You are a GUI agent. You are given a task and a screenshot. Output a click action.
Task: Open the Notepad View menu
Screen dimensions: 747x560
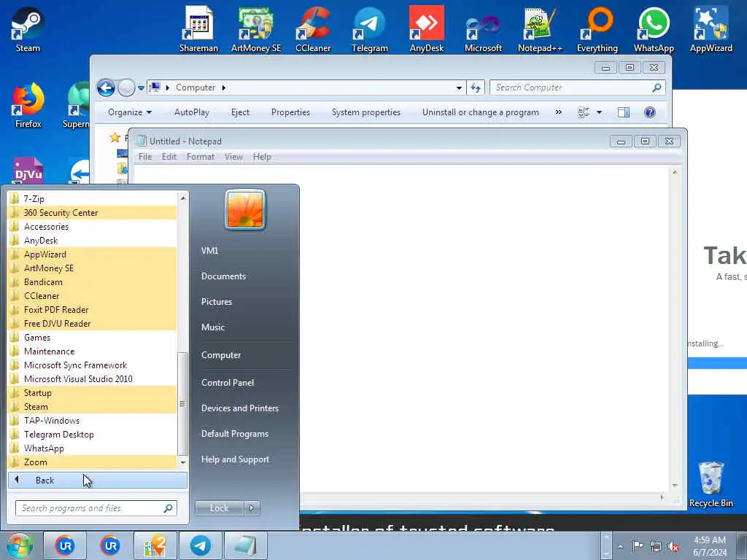[x=233, y=157]
